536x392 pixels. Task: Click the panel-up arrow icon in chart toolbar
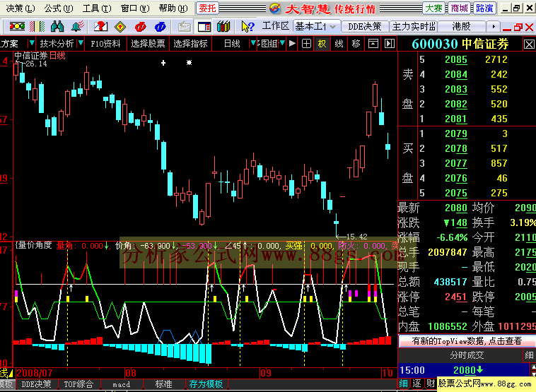tap(373, 43)
